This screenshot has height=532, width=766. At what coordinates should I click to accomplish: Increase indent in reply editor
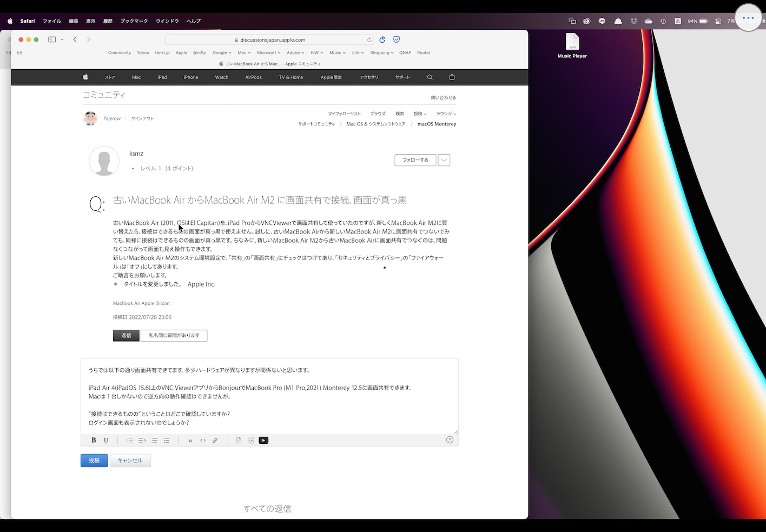142,440
